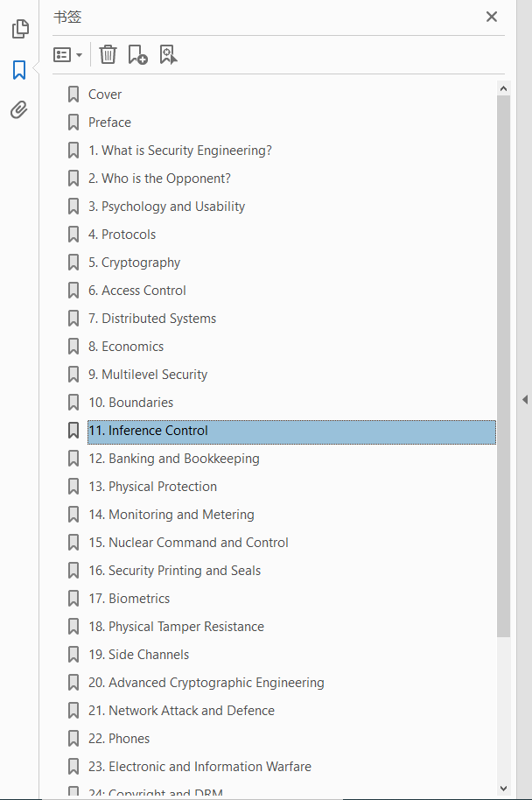Open the 17. Biometrics bookmark
This screenshot has height=800, width=532.
pos(129,598)
